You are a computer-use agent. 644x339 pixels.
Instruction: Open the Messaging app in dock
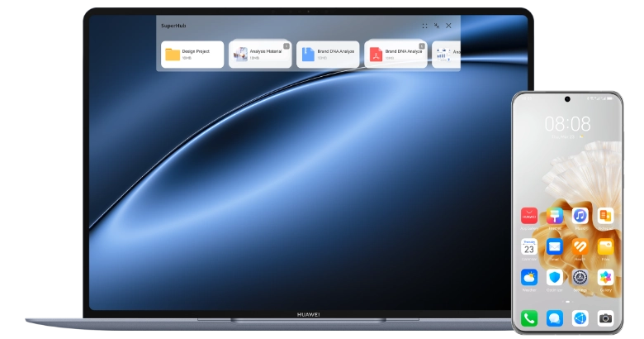[x=555, y=318]
